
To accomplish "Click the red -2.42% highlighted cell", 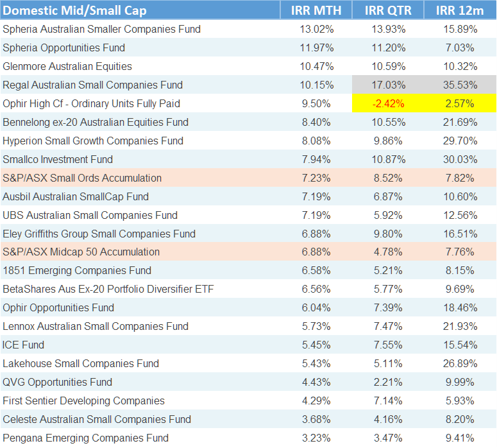I will point(388,103).
